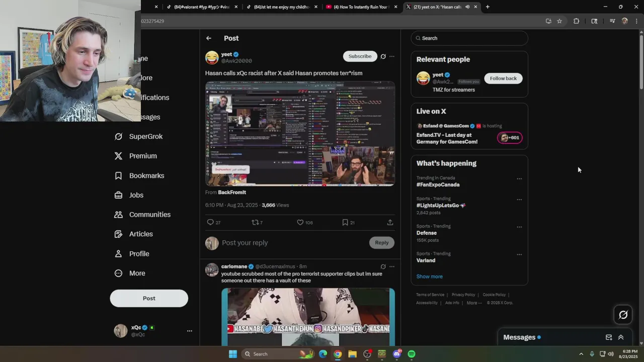Click Show more under What's happening

[x=429, y=277]
